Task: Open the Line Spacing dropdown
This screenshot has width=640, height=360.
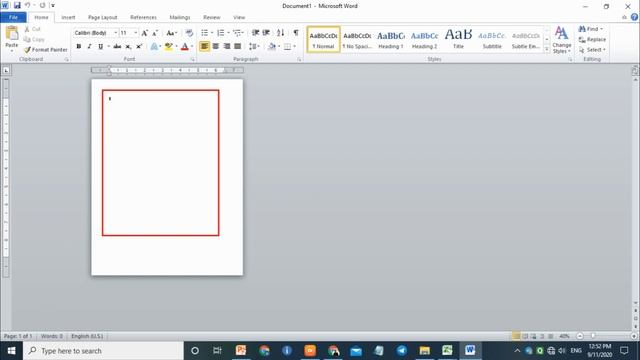Action: point(254,46)
